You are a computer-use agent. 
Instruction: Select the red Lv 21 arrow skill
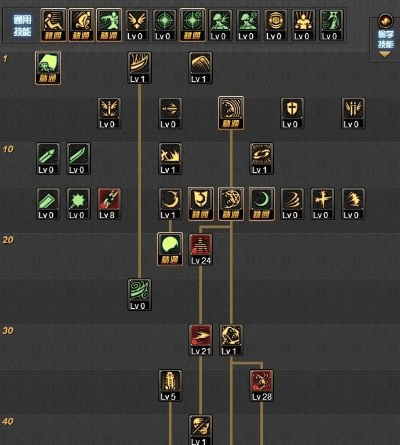pos(200,340)
